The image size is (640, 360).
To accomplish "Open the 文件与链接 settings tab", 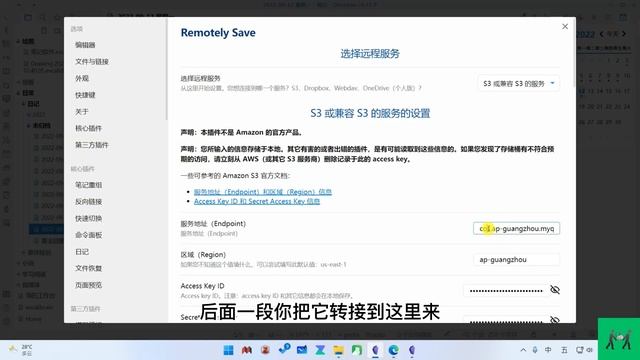I will 91,62.
